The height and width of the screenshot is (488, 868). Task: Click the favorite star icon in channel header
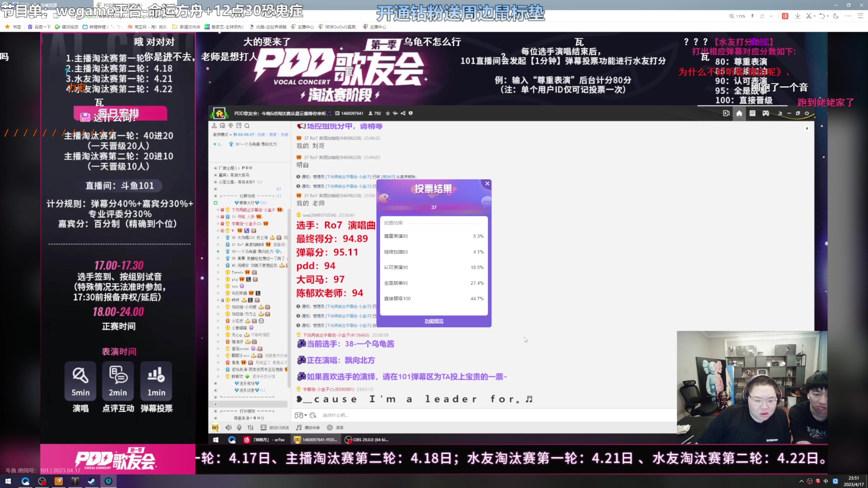(387, 113)
